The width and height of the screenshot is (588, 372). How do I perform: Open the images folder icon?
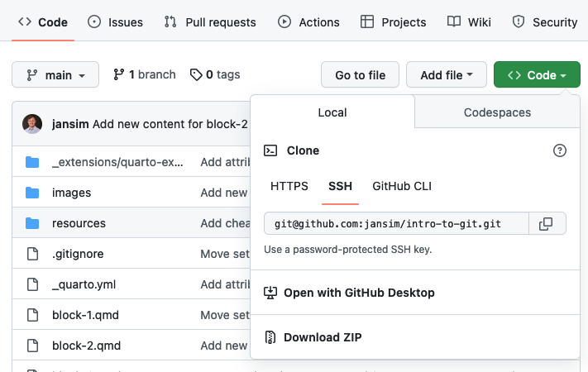tap(32, 193)
